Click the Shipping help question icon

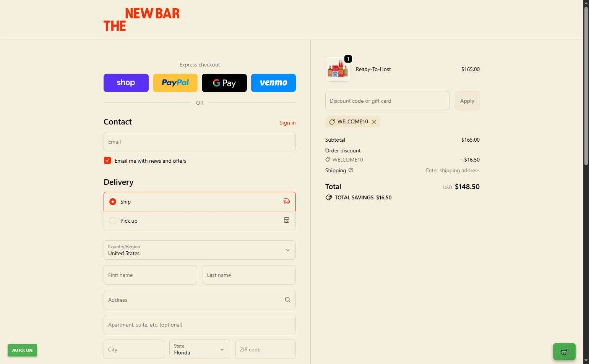351,170
